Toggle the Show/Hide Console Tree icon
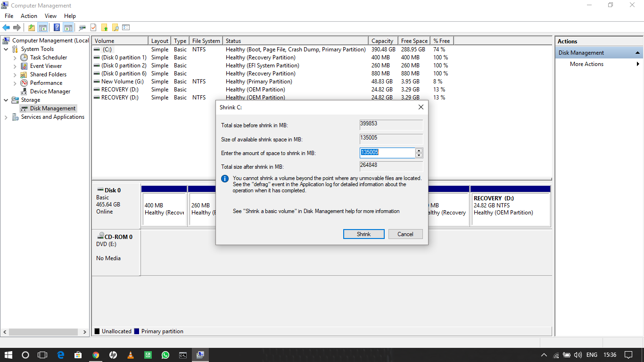Screen dimensions: 644x362 click(43, 27)
